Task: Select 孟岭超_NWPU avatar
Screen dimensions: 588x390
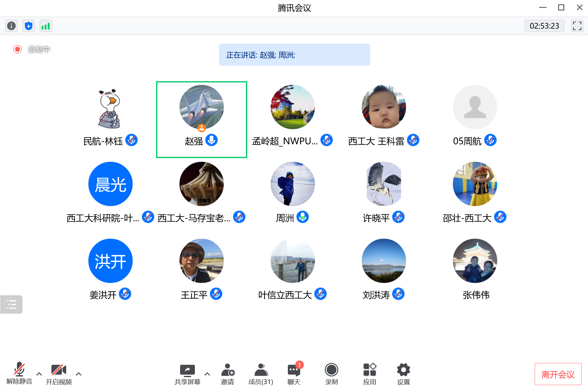Action: [x=293, y=107]
